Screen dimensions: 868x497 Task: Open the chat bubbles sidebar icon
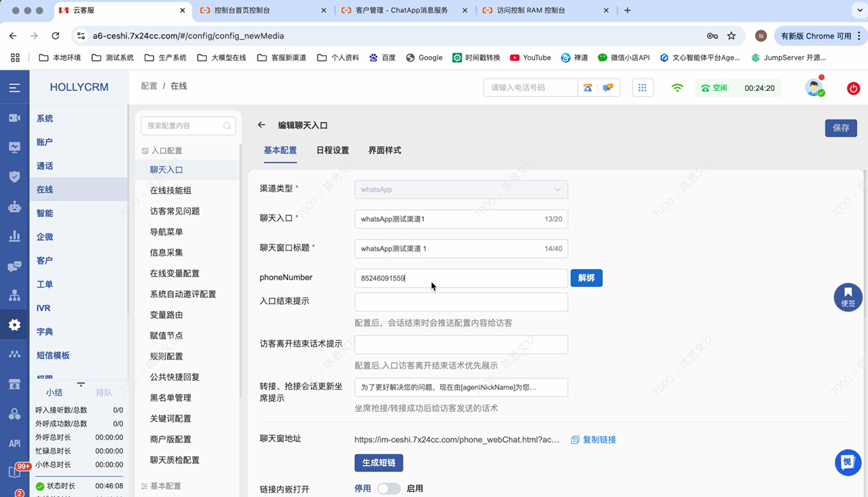(x=14, y=266)
